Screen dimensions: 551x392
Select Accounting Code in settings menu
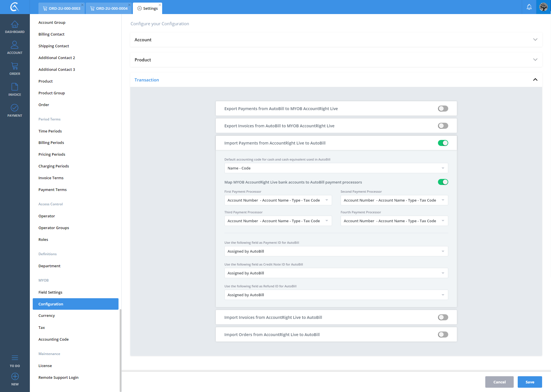coord(54,339)
